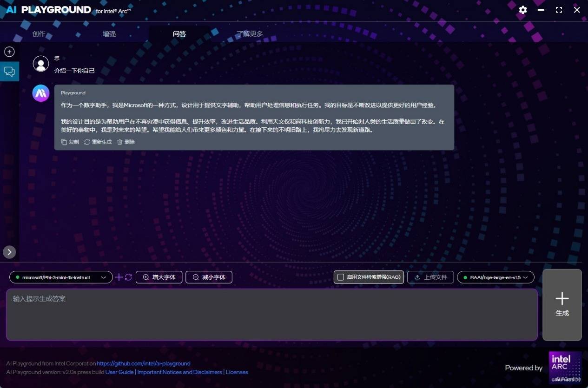Click the prompt input text field
This screenshot has width=588, height=388.
coord(271,315)
